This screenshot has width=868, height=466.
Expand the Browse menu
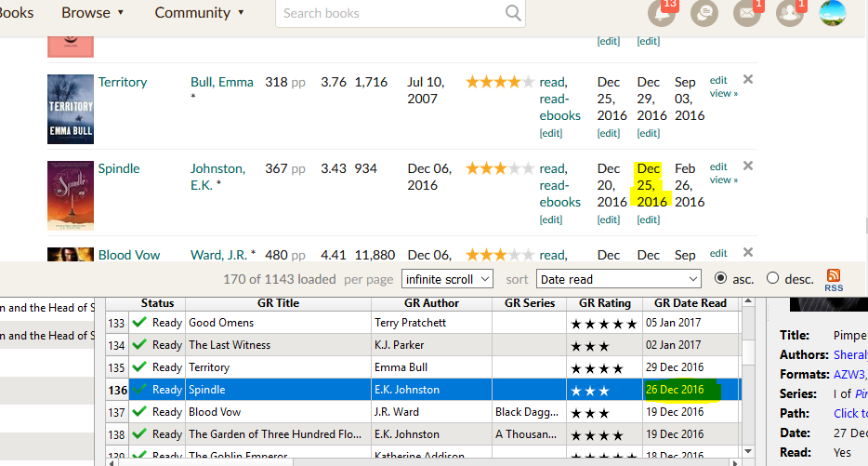coord(92,13)
